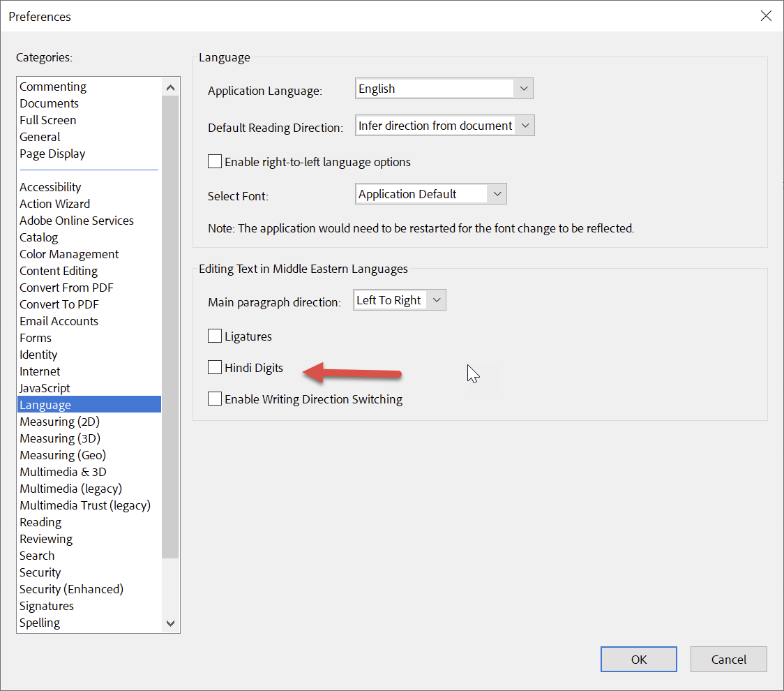Close the Preferences dialog window

point(767,16)
